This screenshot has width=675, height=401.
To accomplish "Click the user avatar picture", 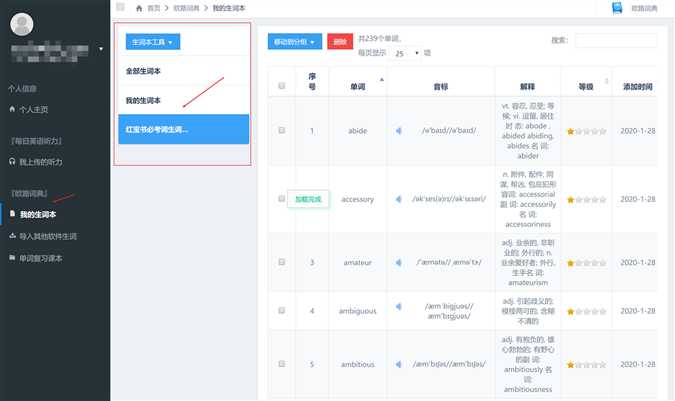I will 22,24.
